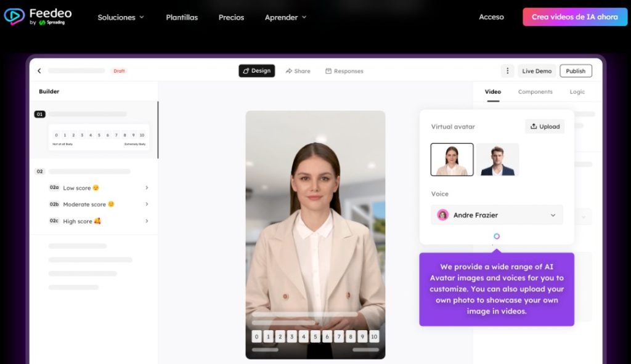Viewport: 631px width, 364px height.
Task: Select score 5 on the video rating scale
Action: pyautogui.click(x=315, y=336)
